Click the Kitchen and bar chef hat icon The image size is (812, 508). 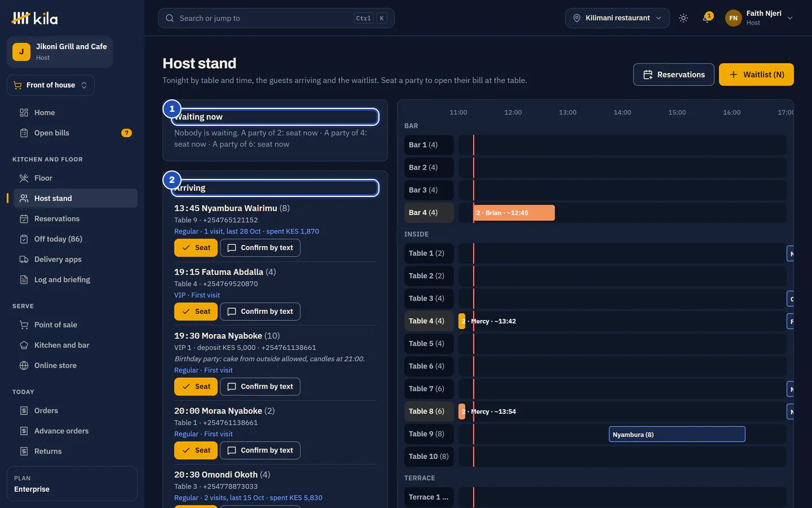[x=24, y=345]
